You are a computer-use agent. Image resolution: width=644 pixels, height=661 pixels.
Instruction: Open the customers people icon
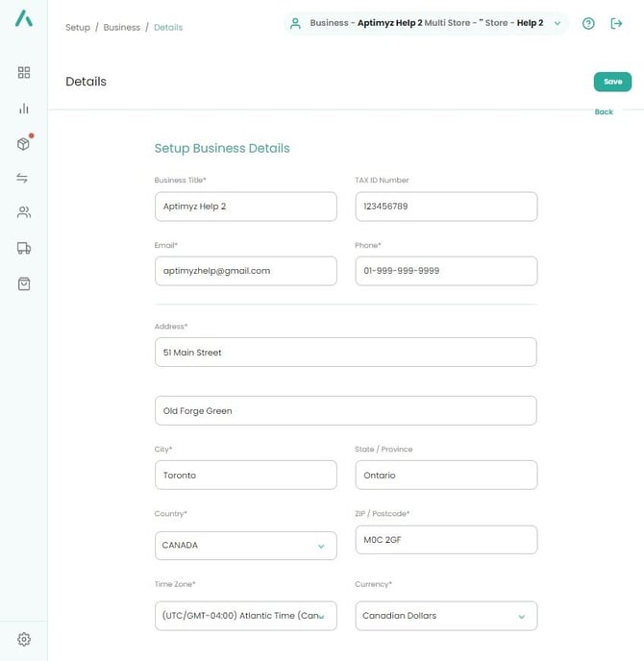pyautogui.click(x=24, y=212)
